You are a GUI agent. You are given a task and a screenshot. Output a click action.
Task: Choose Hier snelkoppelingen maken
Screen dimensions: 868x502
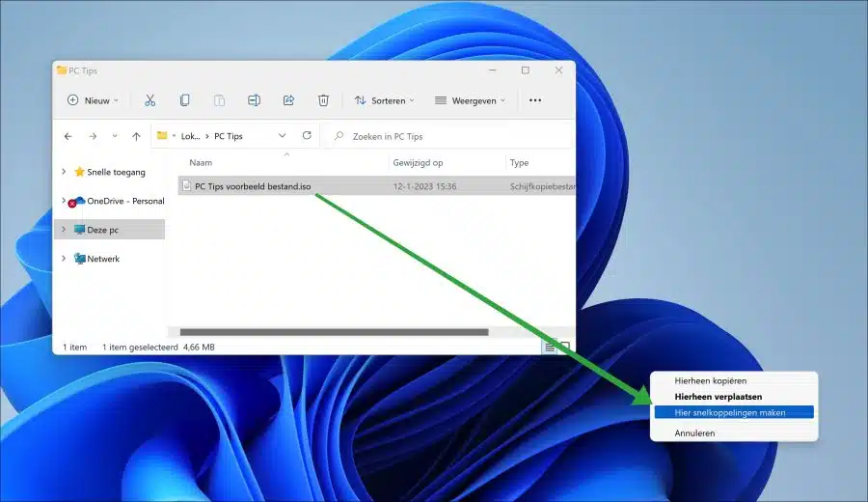[x=734, y=412]
